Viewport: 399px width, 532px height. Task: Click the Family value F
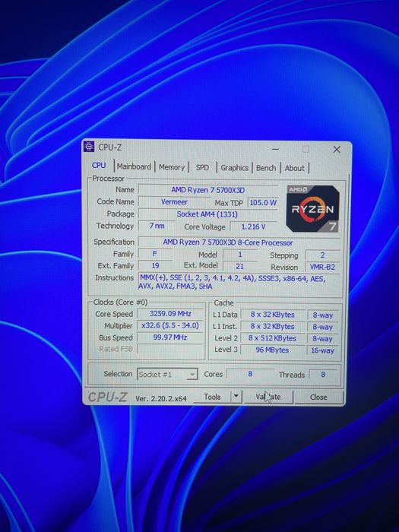point(155,254)
